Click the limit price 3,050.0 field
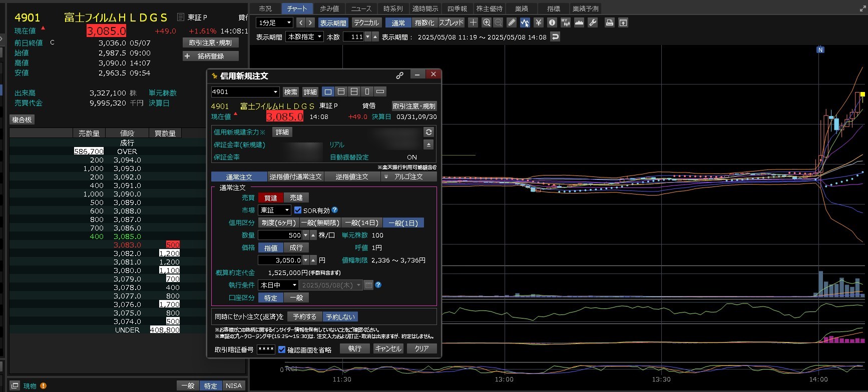Image resolution: width=868 pixels, height=392 pixels. coord(280,260)
